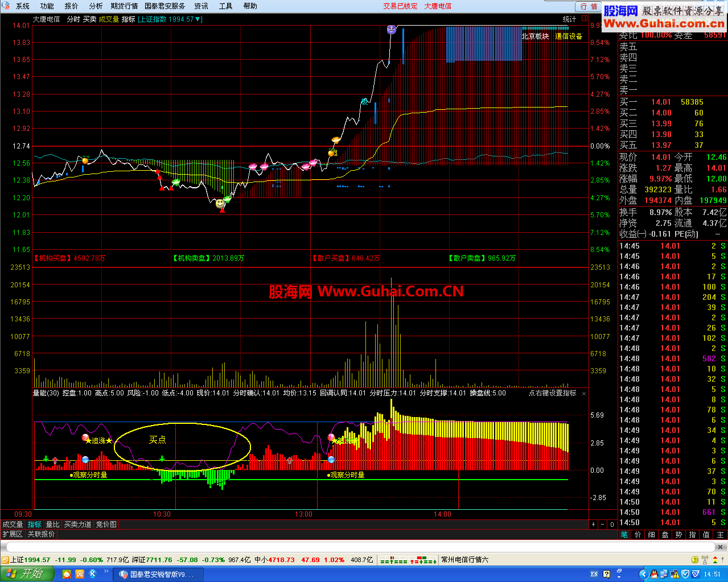Click the red square icon beside 统计
The width and height of the screenshot is (728, 582).
point(585,19)
